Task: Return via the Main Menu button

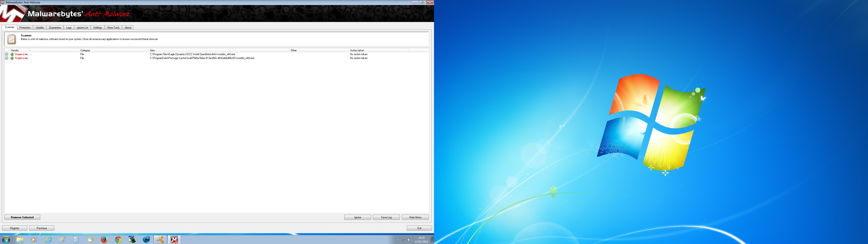Action: pyautogui.click(x=415, y=217)
